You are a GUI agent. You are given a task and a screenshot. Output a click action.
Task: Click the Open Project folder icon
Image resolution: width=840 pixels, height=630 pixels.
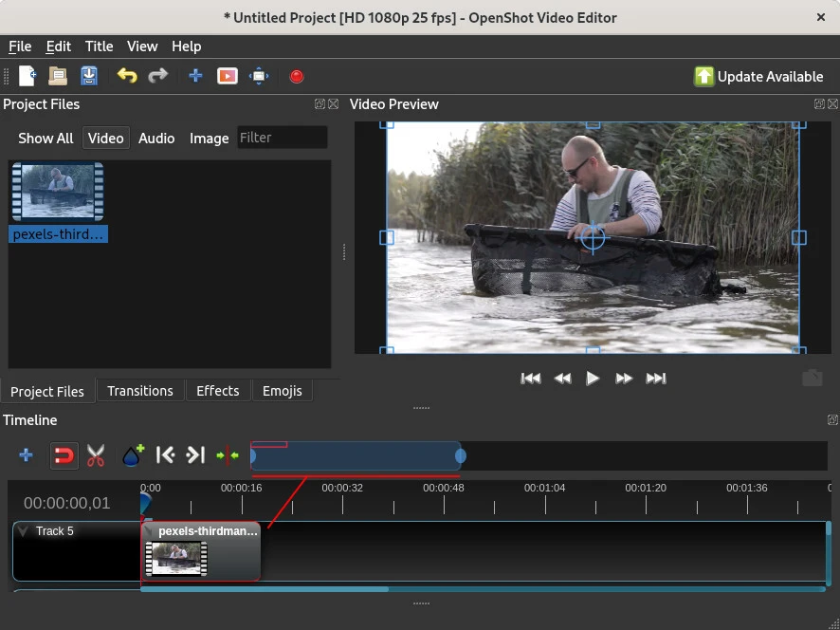(58, 76)
